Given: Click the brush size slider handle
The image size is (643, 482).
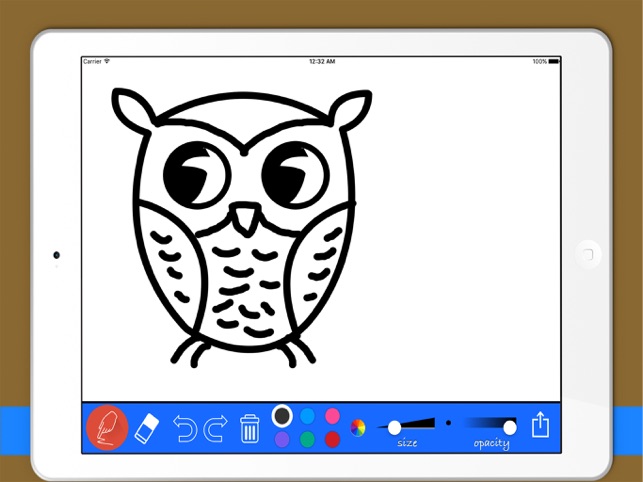Looking at the screenshot, I should [394, 428].
